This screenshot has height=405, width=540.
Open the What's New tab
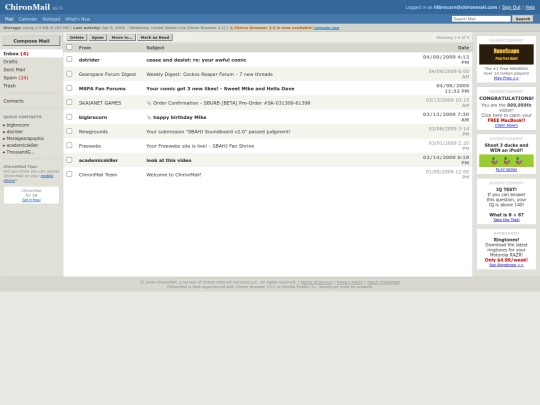77,19
